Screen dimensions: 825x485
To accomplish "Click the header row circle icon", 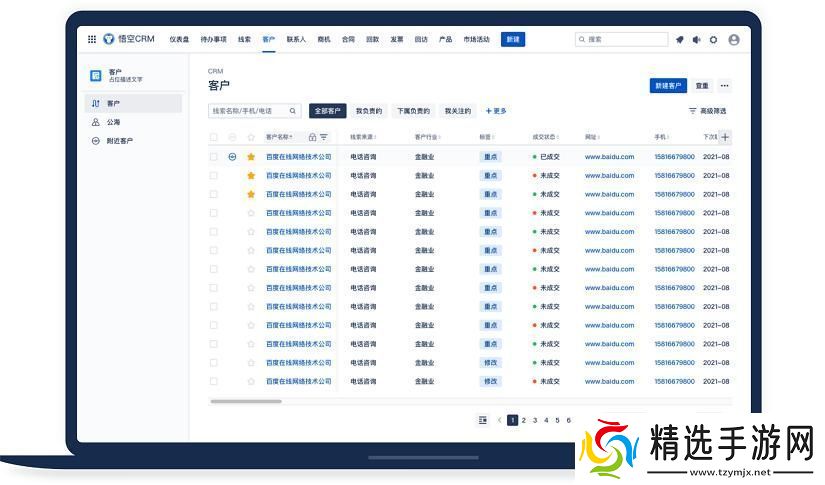I will point(232,137).
